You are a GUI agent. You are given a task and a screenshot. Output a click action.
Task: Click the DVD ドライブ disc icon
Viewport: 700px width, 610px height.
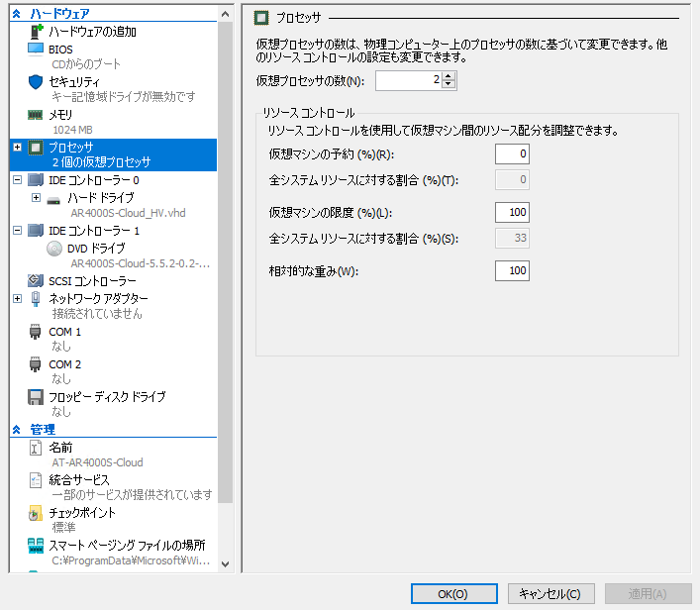point(54,249)
